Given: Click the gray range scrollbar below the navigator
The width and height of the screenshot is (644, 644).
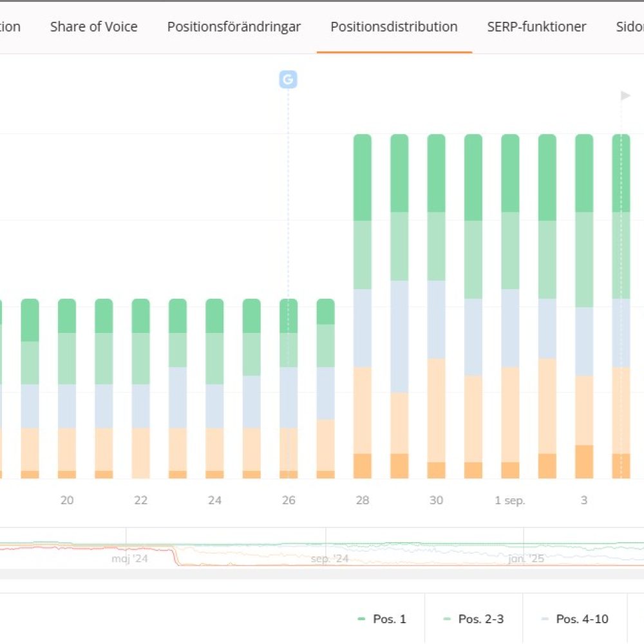Looking at the screenshot, I should 322,573.
